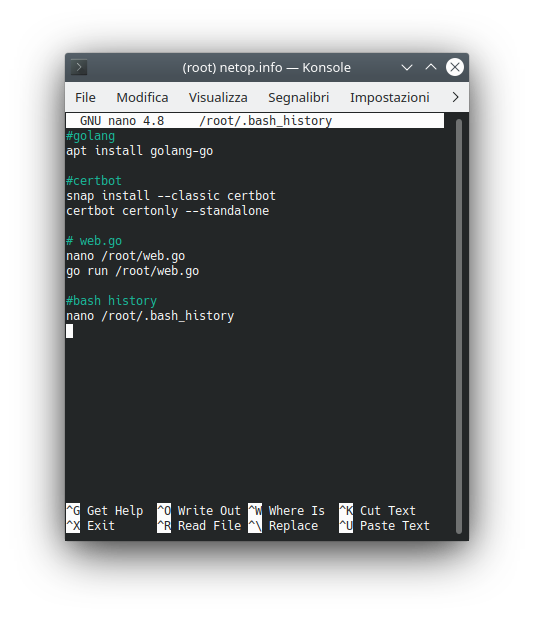Viewport: 534px width, 618px height.
Task: Open the Visualizza menu
Action: tap(218, 97)
